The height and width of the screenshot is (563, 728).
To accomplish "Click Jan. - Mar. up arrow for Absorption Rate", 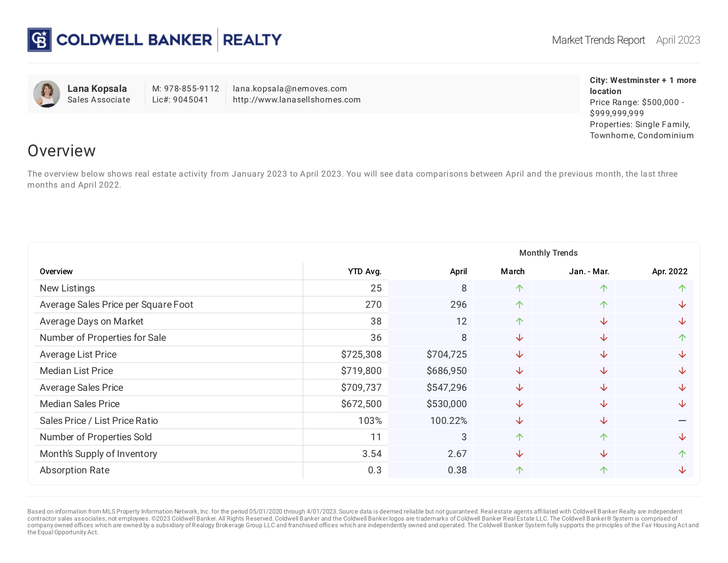I will pyautogui.click(x=604, y=470).
